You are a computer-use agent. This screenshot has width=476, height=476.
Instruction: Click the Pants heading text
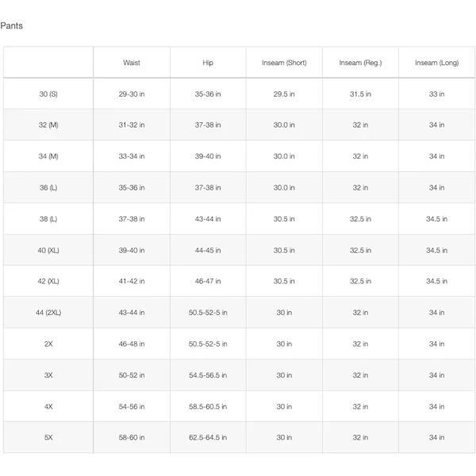tap(12, 25)
